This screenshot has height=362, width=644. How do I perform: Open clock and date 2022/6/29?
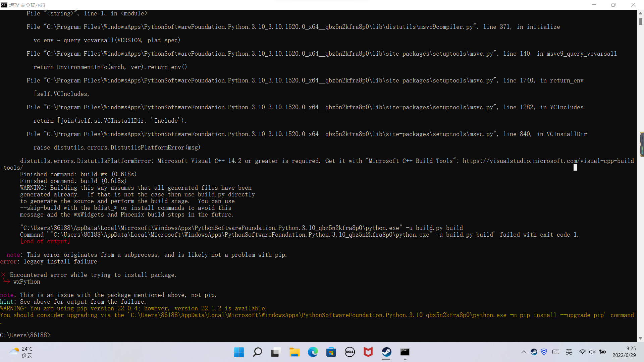tap(624, 352)
